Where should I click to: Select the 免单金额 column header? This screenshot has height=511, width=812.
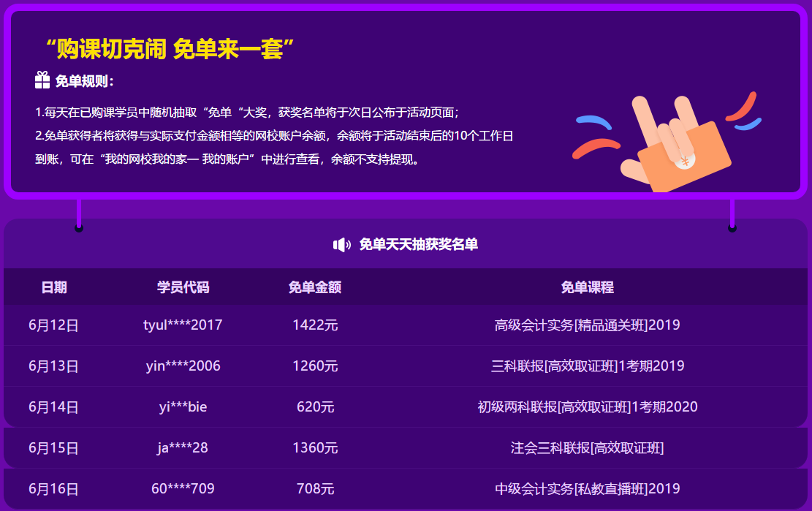[316, 287]
